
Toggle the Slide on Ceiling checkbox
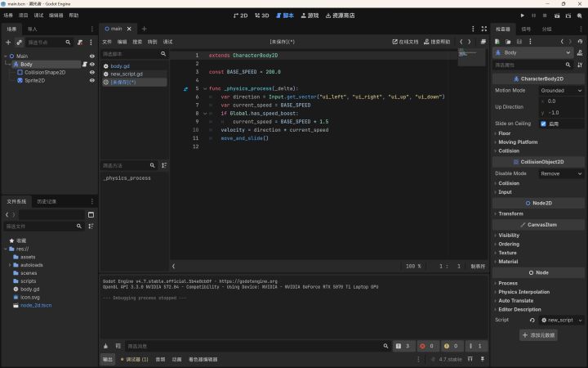(543, 123)
